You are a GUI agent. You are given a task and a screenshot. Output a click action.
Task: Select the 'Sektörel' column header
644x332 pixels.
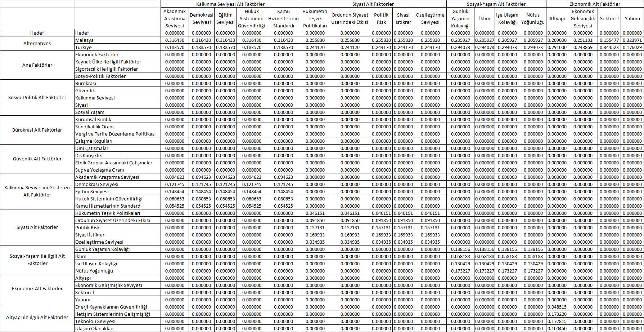(609, 18)
